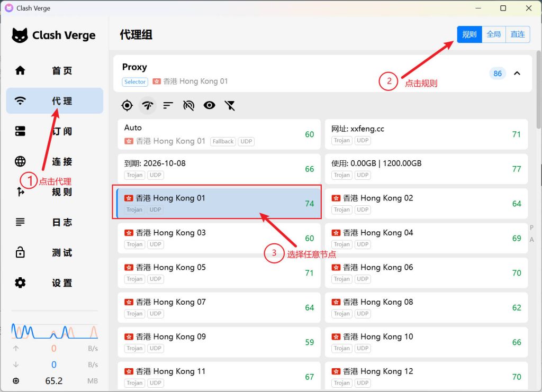Image resolution: width=542 pixels, height=392 pixels.
Task: Click the crossed-out signal delay icon
Action: tap(188, 105)
